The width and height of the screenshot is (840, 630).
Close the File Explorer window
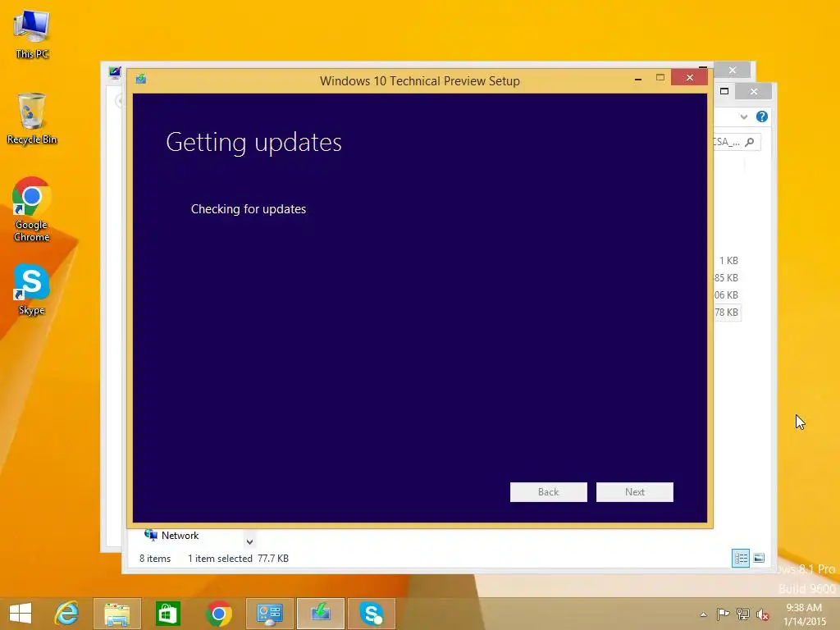[x=754, y=92]
